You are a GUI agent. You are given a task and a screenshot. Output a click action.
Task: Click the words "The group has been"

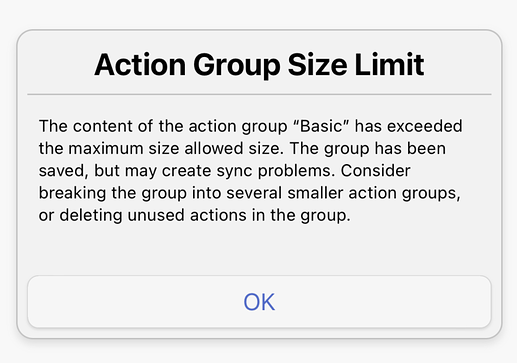coord(368,149)
